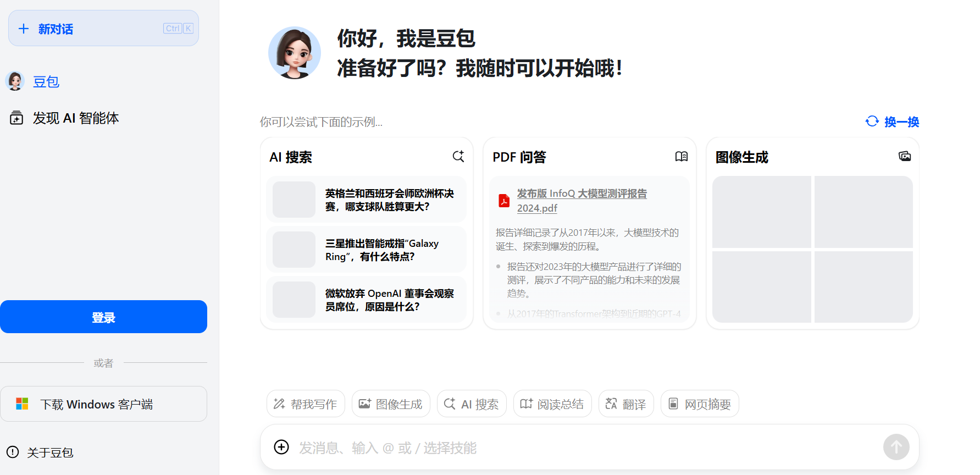The height and width of the screenshot is (475, 980).
Task: Click 帮我写作 skill chip
Action: tap(306, 404)
